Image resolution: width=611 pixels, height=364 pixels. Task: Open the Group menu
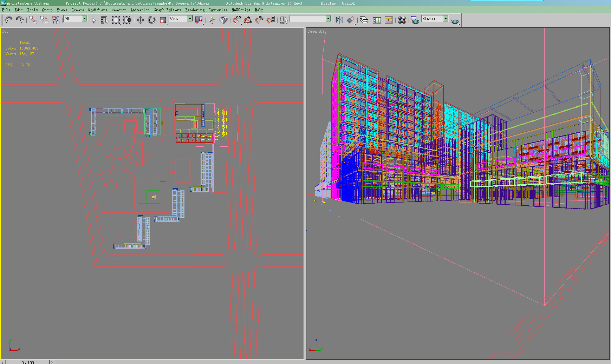47,10
